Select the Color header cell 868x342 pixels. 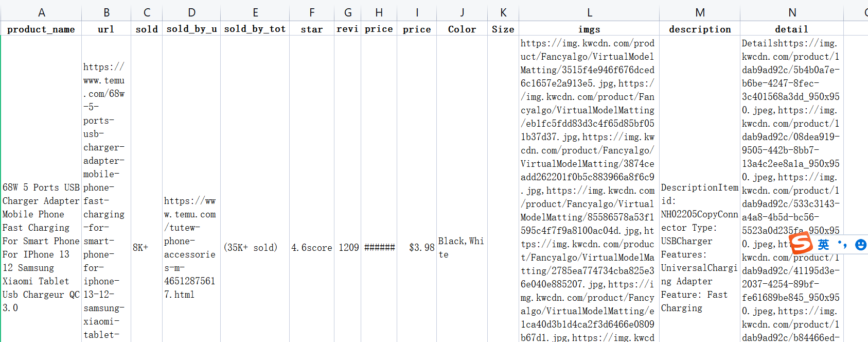point(462,29)
